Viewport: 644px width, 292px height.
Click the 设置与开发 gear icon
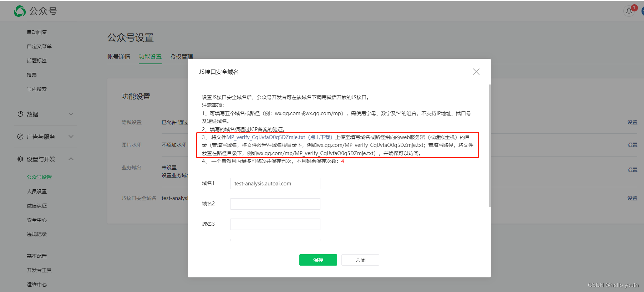20,159
